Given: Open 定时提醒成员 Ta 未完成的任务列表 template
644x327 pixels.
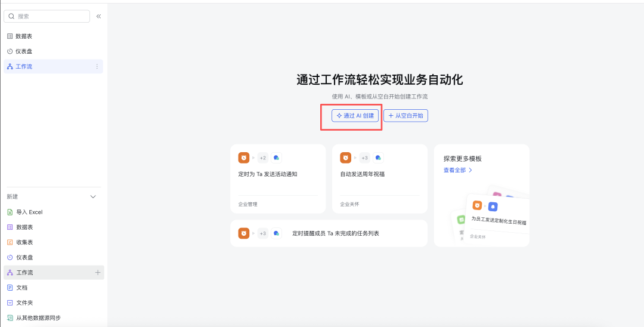Looking at the screenshot, I should click(329, 233).
